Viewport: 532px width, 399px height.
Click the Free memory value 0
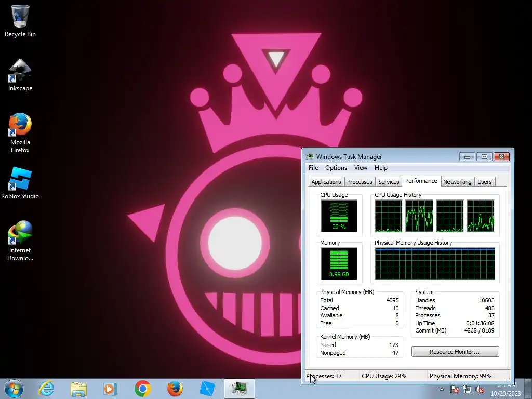[x=397, y=323]
